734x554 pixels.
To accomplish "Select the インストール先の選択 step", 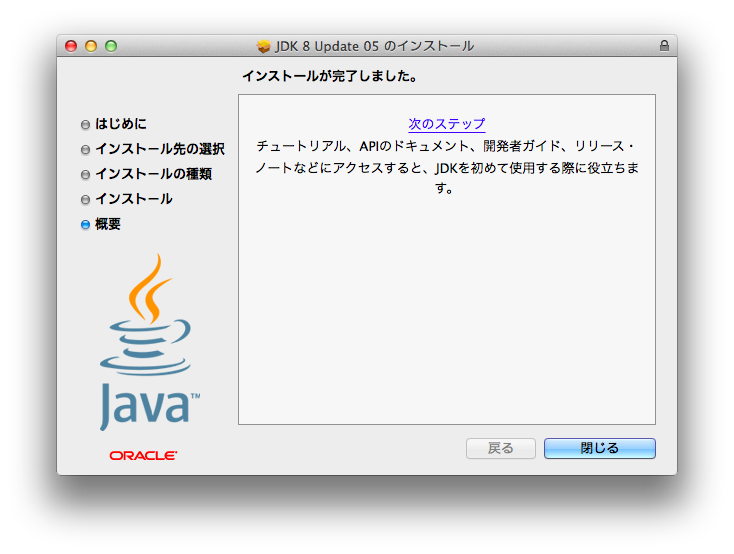I will click(160, 149).
